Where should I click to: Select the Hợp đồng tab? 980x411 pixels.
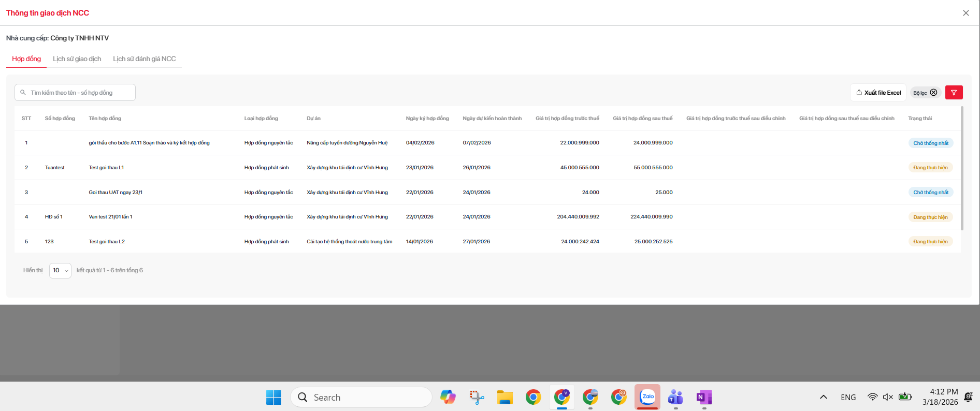[26, 59]
